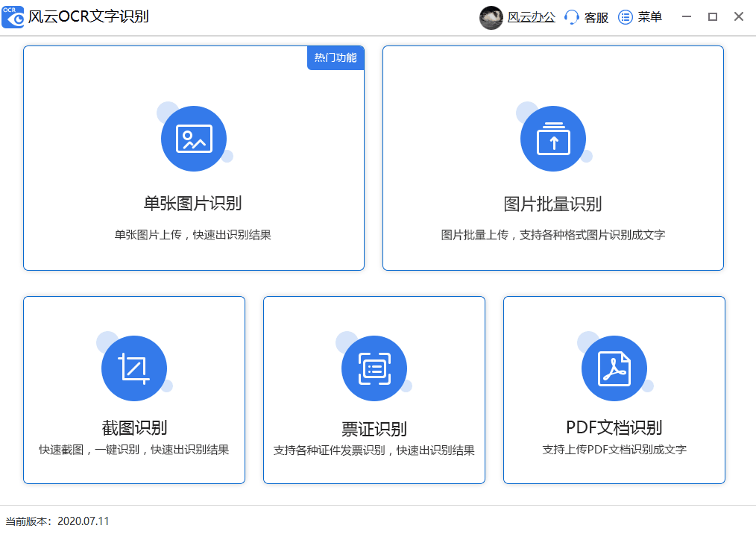The width and height of the screenshot is (756, 534).
Task: Click the 风云OCR app logo icon
Action: click(13, 17)
